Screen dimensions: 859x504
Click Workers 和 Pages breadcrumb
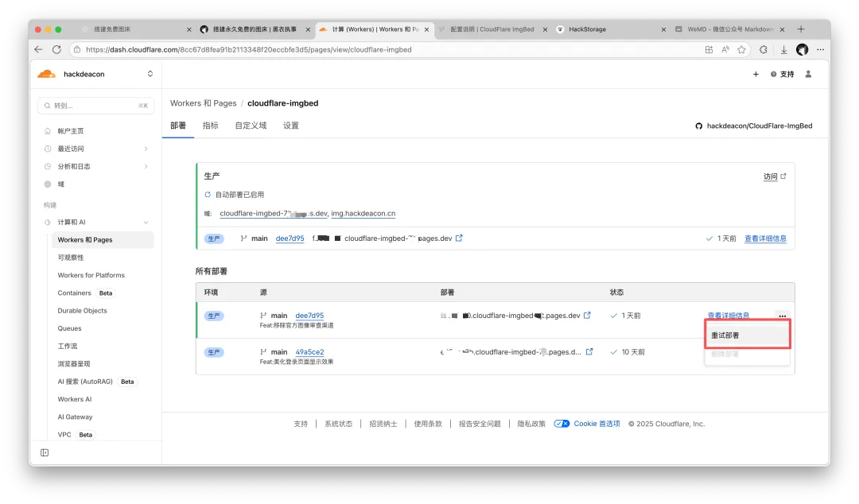[x=204, y=103]
